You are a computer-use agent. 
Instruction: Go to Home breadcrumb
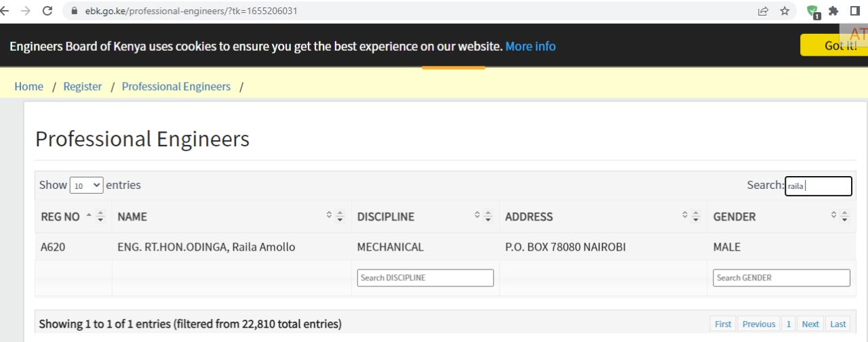pos(28,87)
